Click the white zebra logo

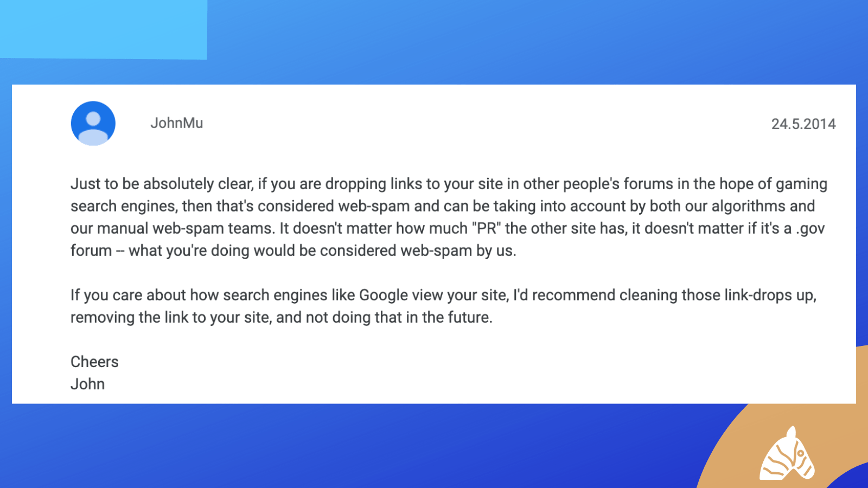[x=787, y=454]
